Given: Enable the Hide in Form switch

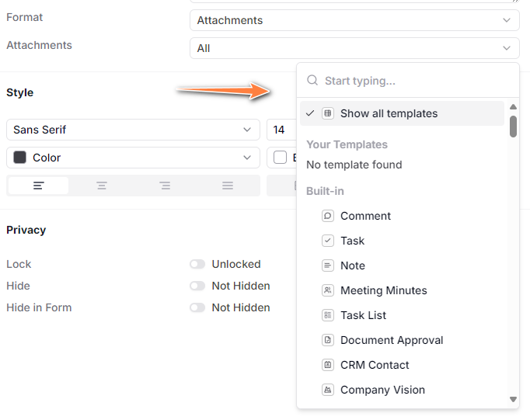Looking at the screenshot, I should coord(197,307).
